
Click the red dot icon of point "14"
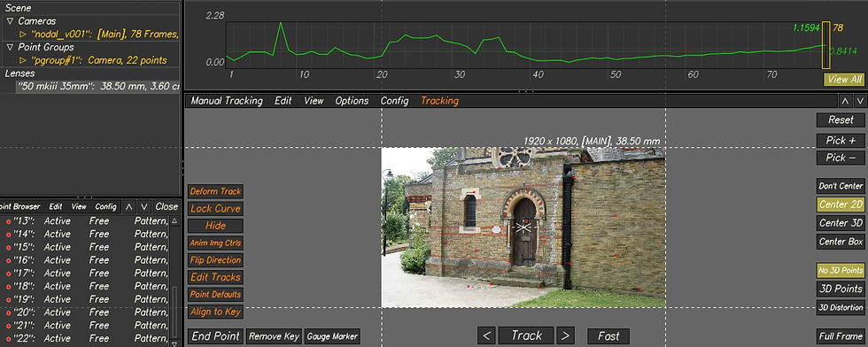(x=8, y=234)
